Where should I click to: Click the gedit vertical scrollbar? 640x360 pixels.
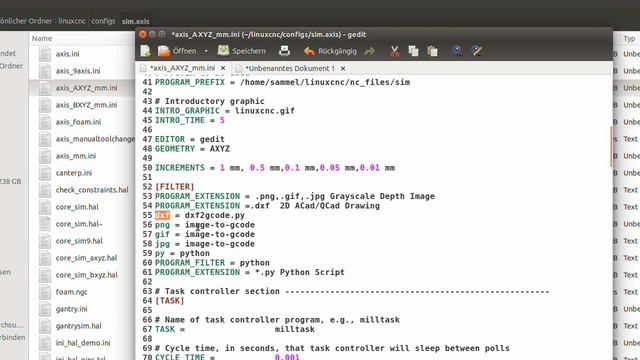(611, 146)
